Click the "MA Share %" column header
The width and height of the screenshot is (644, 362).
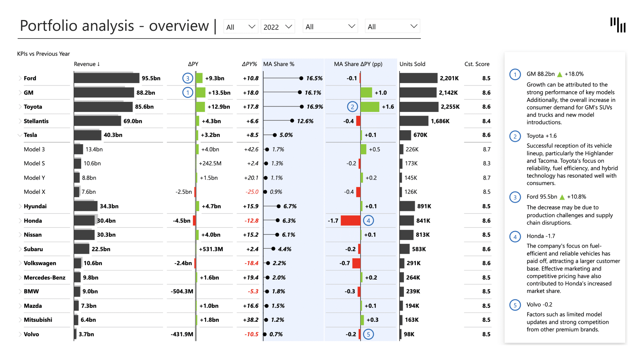pyautogui.click(x=279, y=64)
